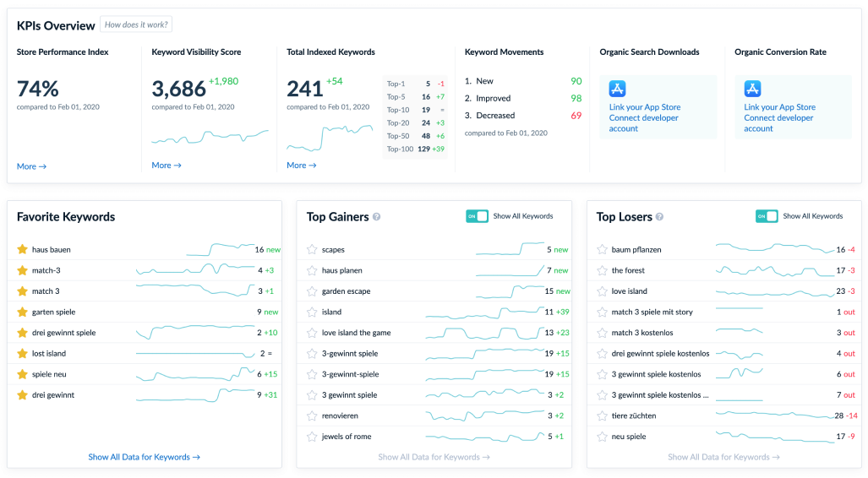Click the help icon beside Top Gainers
This screenshot has height=478, width=868.
377,217
